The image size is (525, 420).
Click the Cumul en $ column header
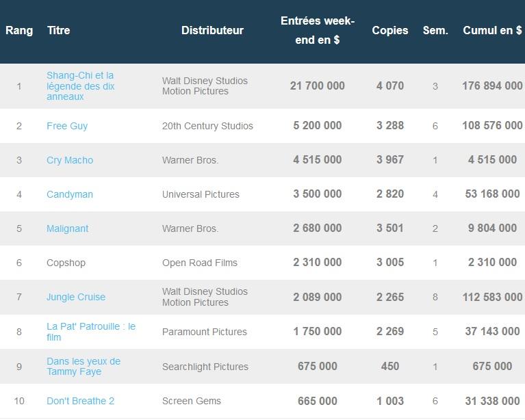click(x=492, y=31)
